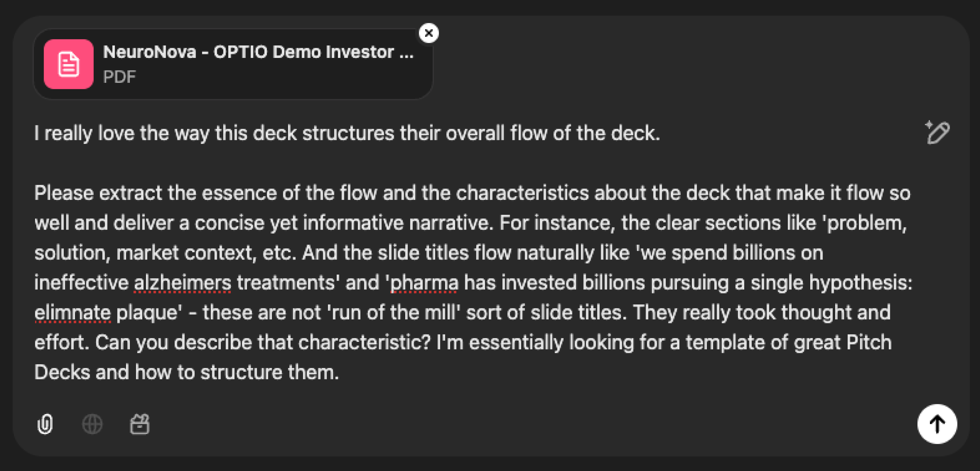Send the message with the up arrow
The height and width of the screenshot is (471, 980).
tap(937, 424)
